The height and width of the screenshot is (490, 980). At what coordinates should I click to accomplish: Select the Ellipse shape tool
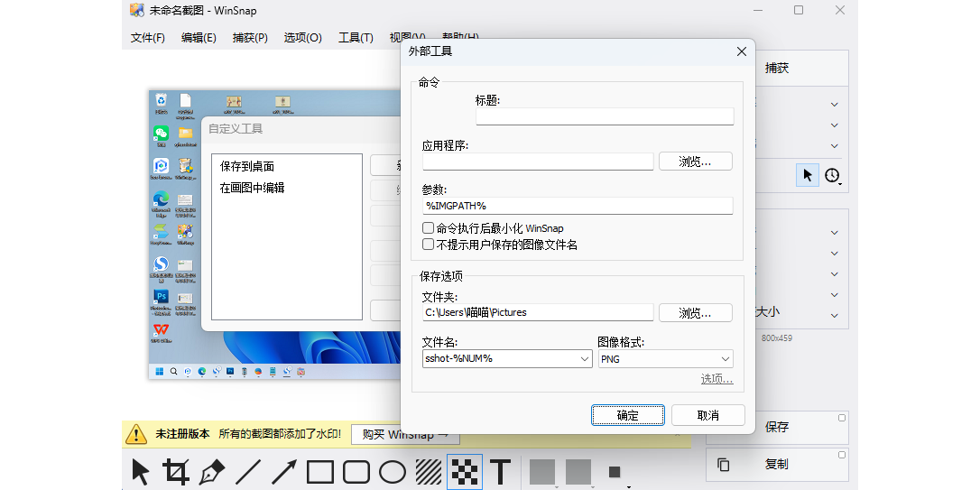393,472
